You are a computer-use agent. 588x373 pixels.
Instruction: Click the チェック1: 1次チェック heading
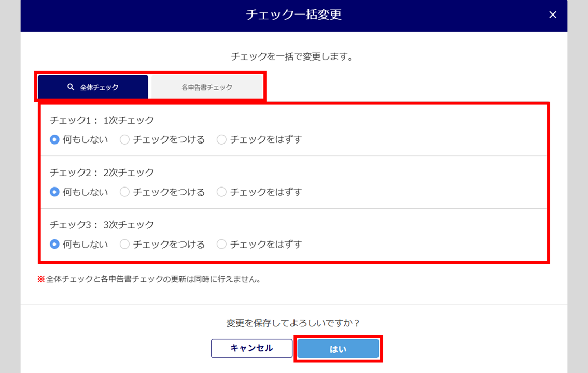click(x=102, y=120)
